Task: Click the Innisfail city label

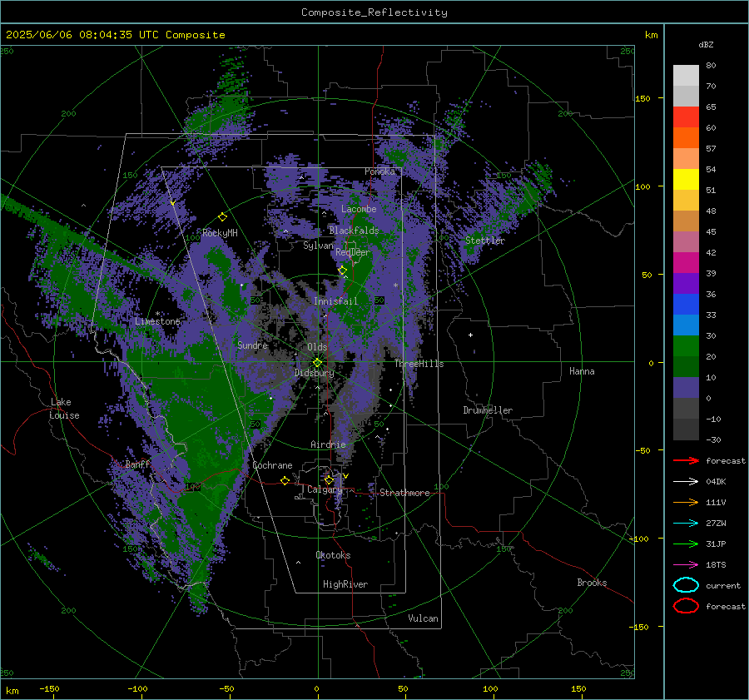Action: (335, 301)
